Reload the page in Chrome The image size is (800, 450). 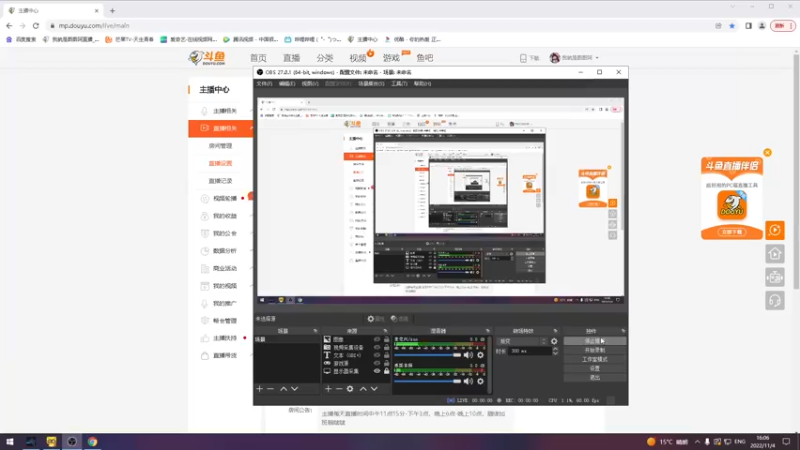point(36,26)
